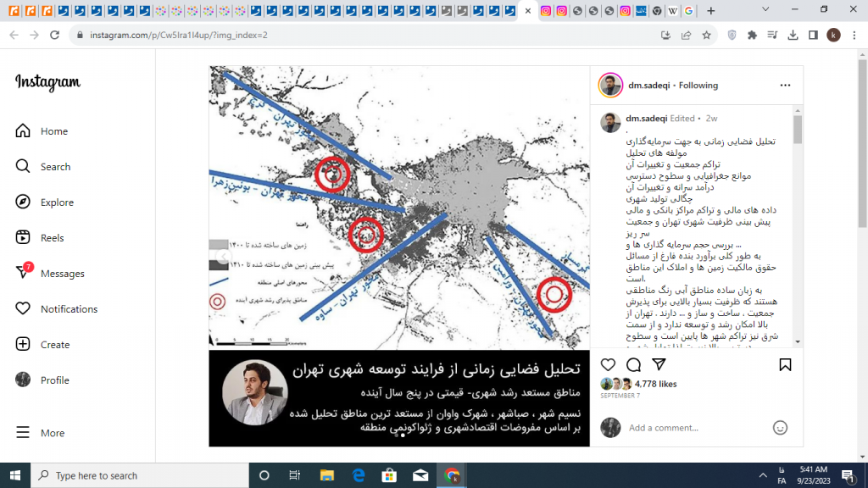Bookmark this page with the star icon
The height and width of the screenshot is (488, 868).
706,36
